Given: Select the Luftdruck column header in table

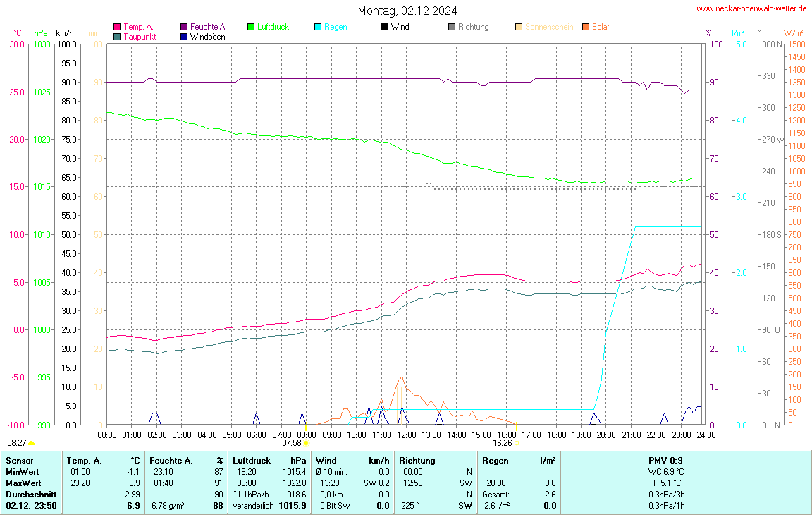Looking at the screenshot, I should (251, 460).
